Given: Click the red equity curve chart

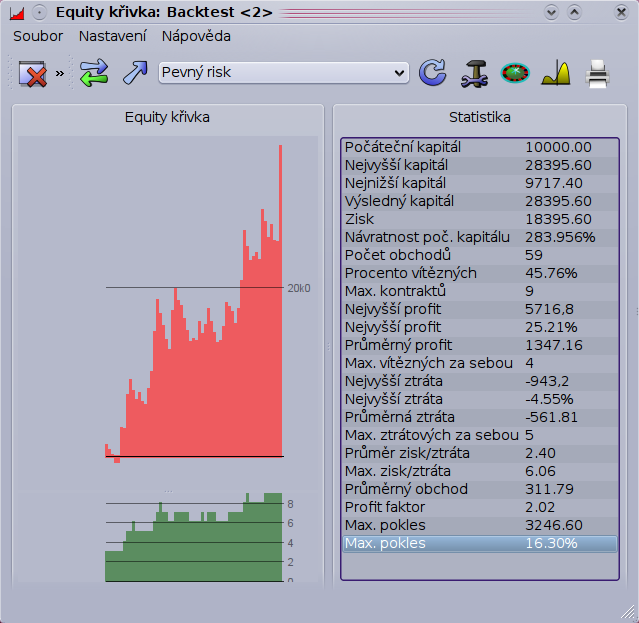Looking at the screenshot, I should 194,304.
